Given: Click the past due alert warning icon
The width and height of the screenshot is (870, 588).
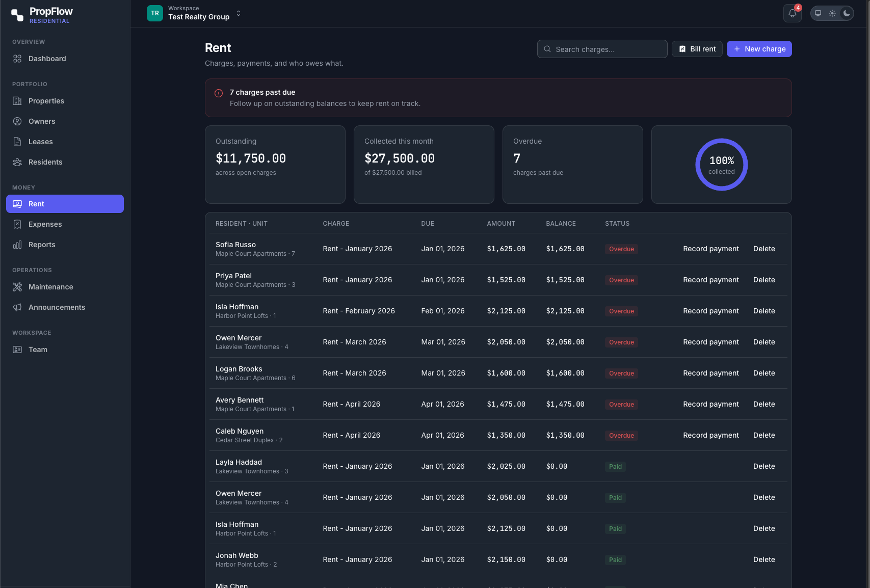Looking at the screenshot, I should 219,93.
